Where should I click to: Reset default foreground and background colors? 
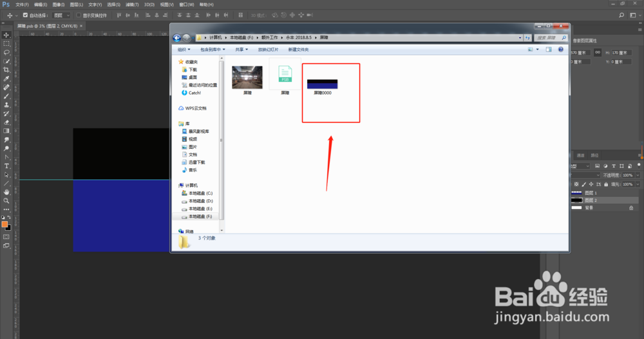tap(3, 217)
